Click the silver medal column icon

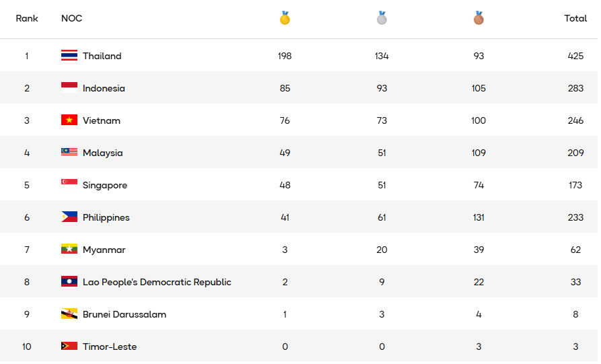[x=382, y=18]
